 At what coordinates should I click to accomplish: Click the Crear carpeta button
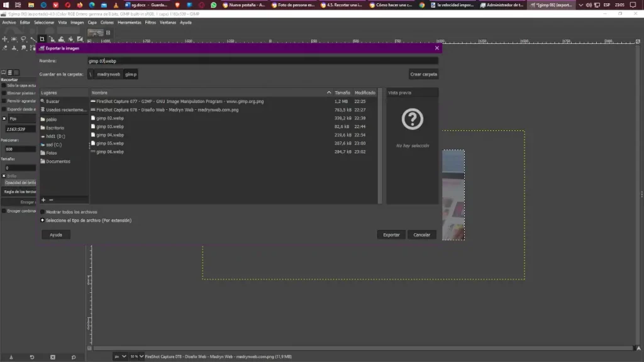click(423, 74)
